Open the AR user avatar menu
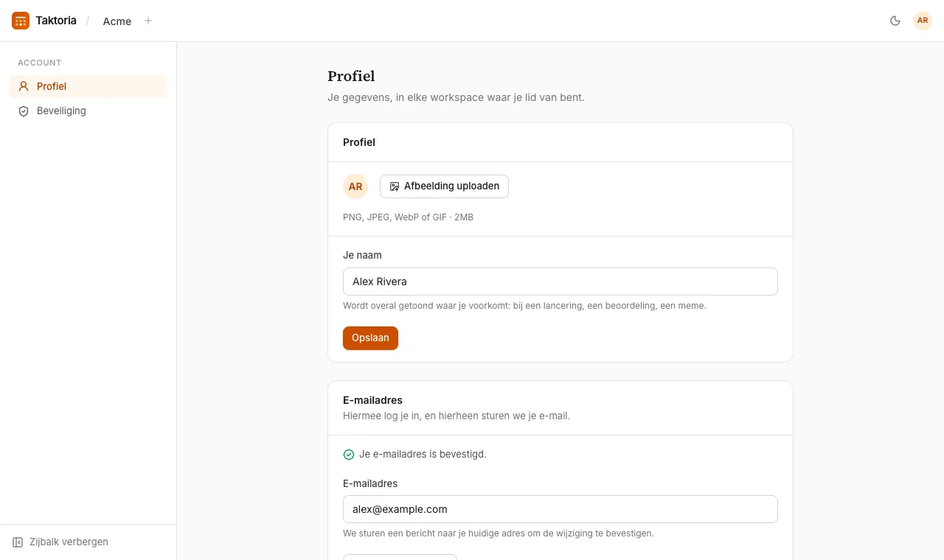The width and height of the screenshot is (944, 560). (x=923, y=21)
